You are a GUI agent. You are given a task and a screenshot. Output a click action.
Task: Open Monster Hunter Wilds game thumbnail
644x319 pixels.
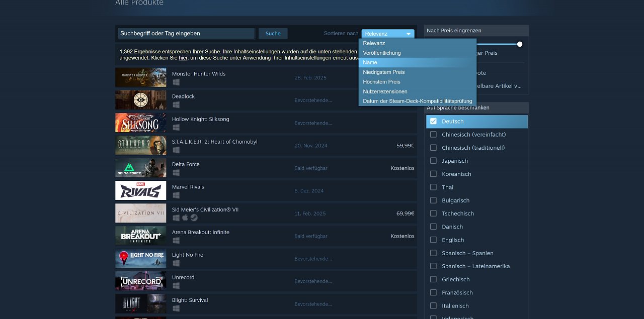[x=140, y=77]
